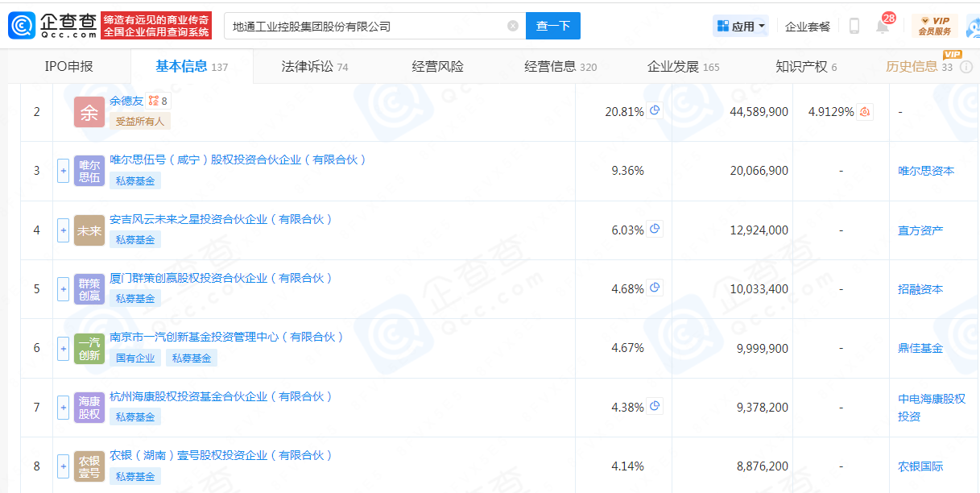Click the Qcc.com logo
The image size is (980, 493).
pos(52,26)
